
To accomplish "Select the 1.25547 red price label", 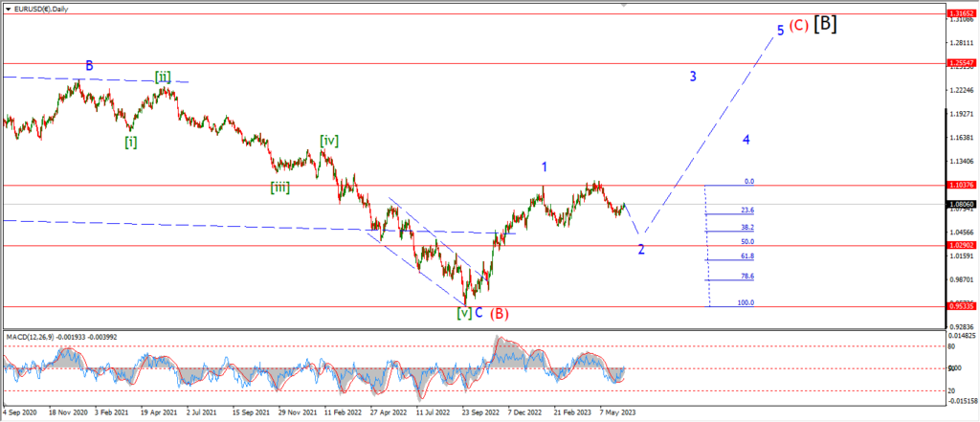I will [x=961, y=63].
